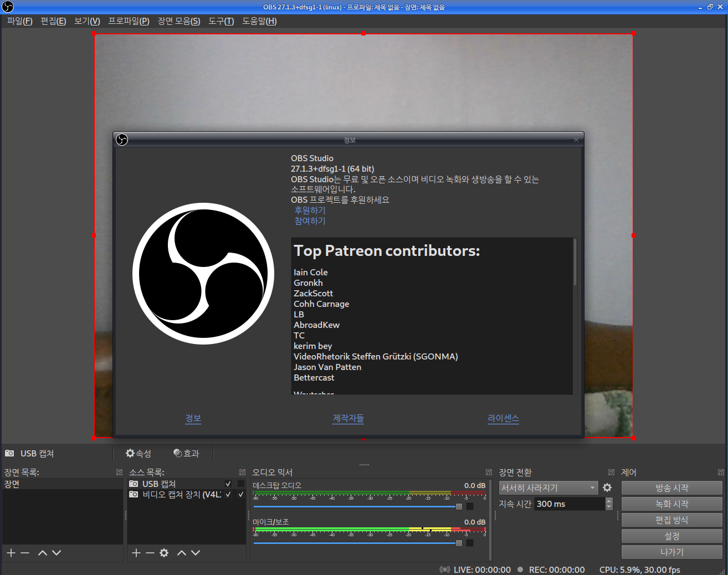Select the 정보 link at dialog bottom
This screenshot has height=575, width=728.
(x=193, y=418)
